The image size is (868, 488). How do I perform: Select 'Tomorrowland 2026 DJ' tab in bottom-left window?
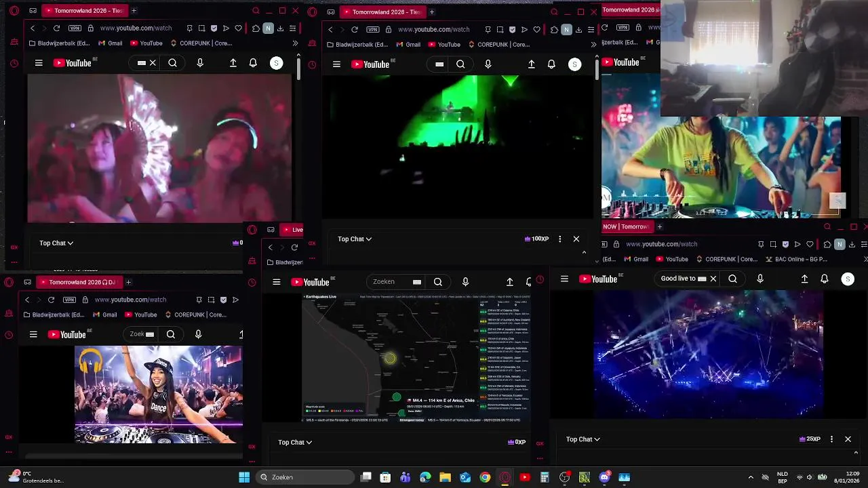[x=78, y=282]
